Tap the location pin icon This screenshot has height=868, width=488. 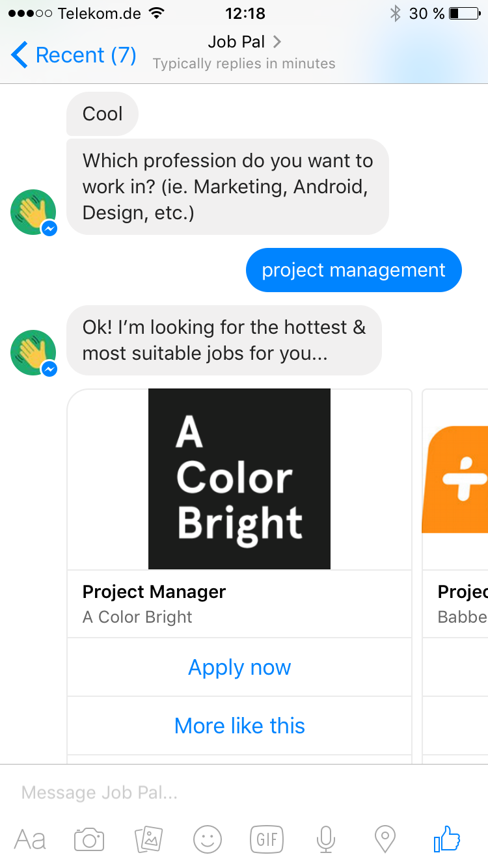click(x=385, y=839)
